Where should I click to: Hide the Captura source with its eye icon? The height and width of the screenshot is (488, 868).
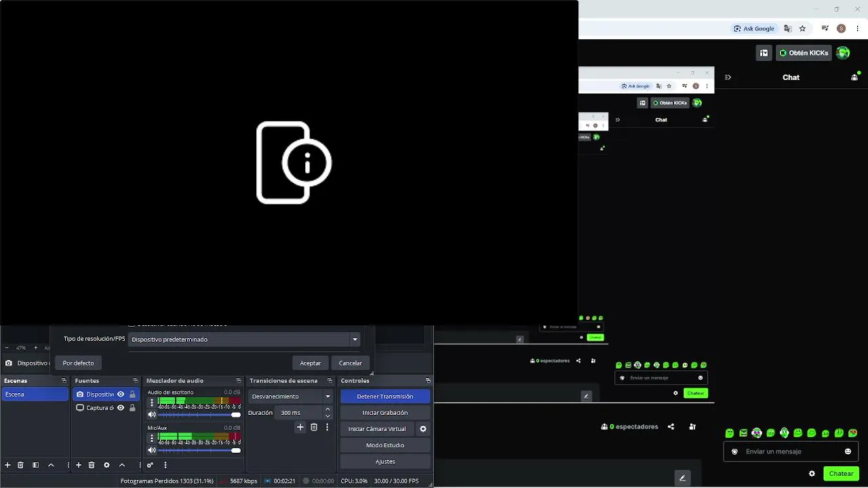point(121,408)
